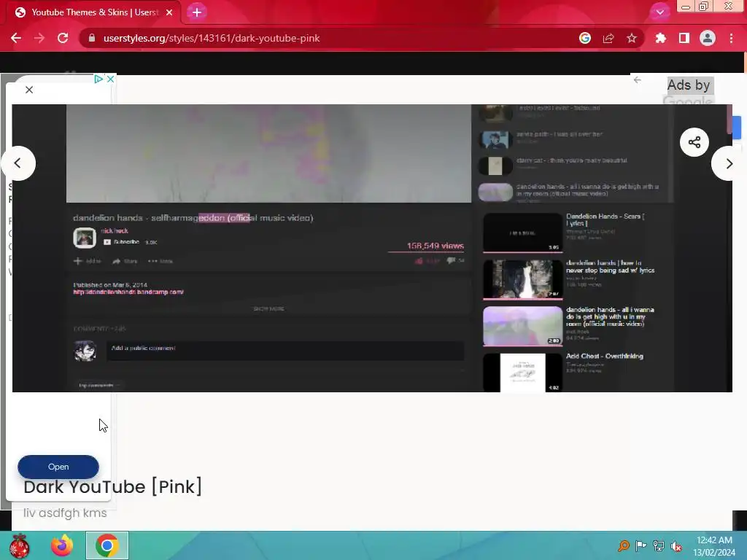
Task: Click the taskbar search magnifier icon
Action: pos(623,545)
